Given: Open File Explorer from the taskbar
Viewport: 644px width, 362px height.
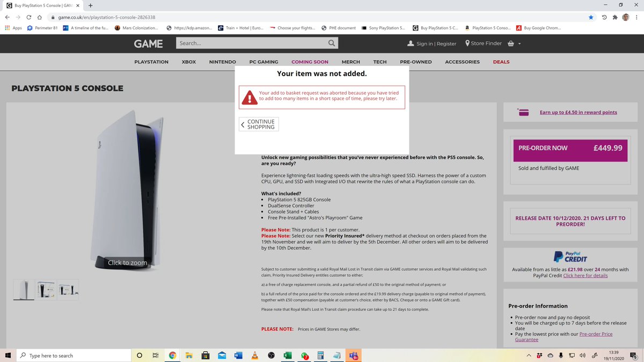Looking at the screenshot, I should point(189,356).
